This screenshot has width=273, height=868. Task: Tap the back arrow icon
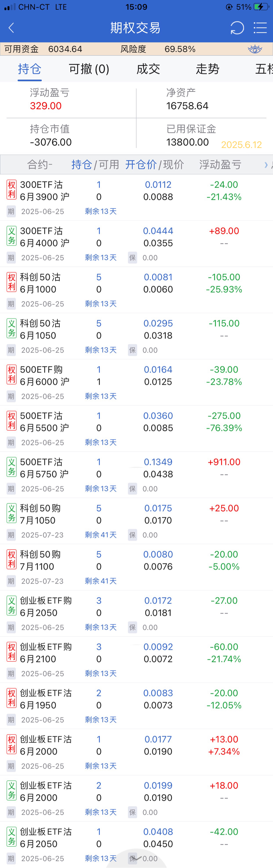point(11,28)
